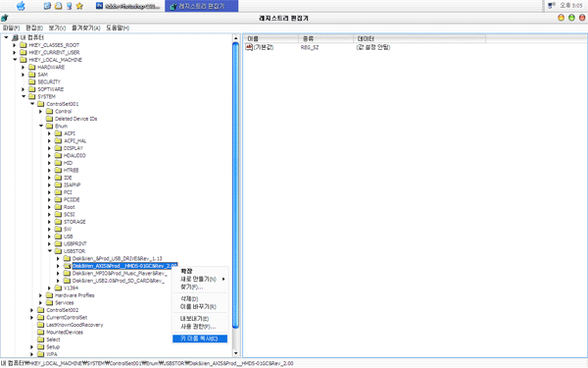Screen dimensions: 588x368
Task: Collapse the ControlSet001 arrow
Action: [x=32, y=104]
